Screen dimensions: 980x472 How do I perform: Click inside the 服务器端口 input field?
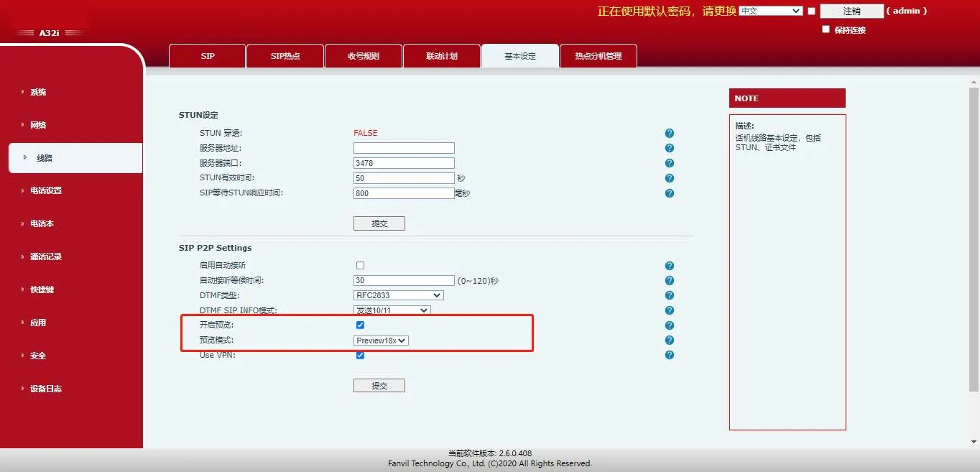point(403,162)
